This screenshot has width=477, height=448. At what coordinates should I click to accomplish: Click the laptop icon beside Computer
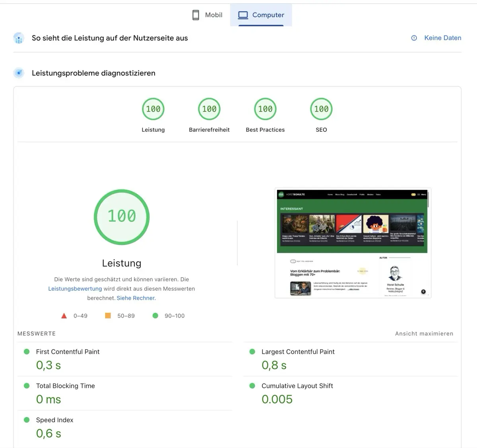click(x=243, y=15)
